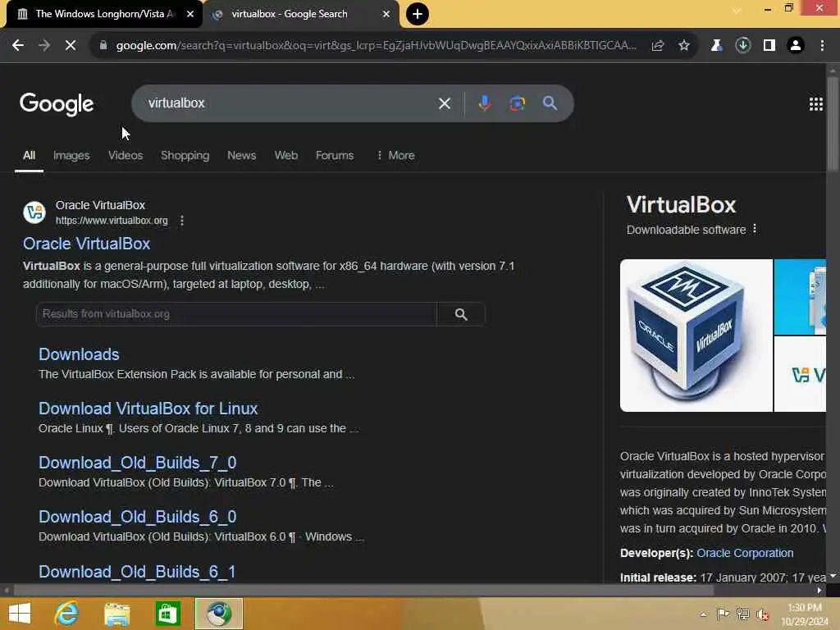Viewport: 840px width, 630px height.
Task: Open knowledge panel more options menu
Action: 755,230
